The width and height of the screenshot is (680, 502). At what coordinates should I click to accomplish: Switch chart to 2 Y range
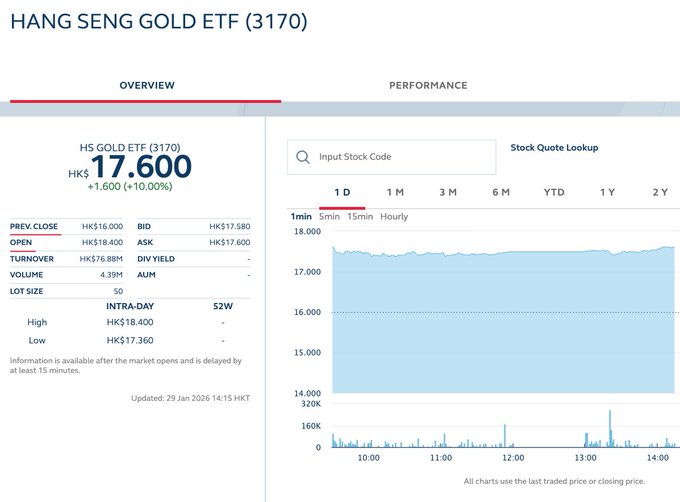[660, 192]
